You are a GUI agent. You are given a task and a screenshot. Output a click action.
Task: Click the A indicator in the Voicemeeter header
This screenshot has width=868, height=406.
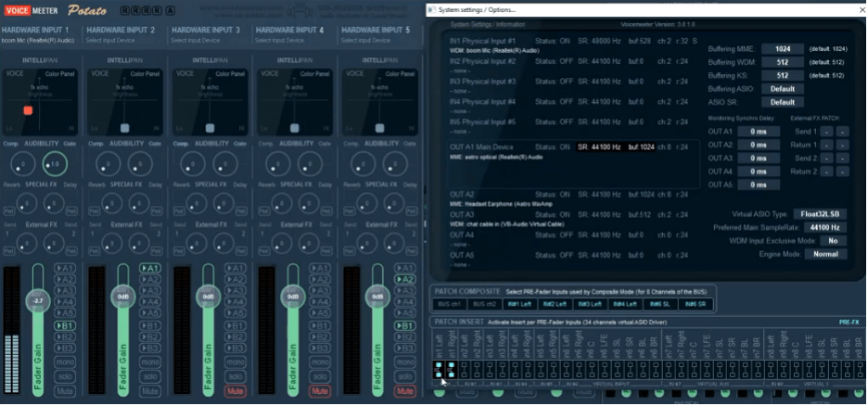(x=170, y=10)
